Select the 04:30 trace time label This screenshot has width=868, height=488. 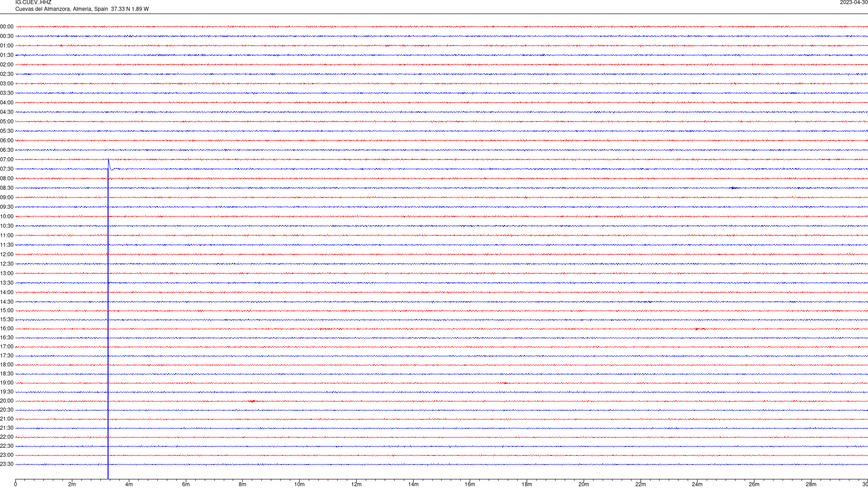tap(7, 112)
